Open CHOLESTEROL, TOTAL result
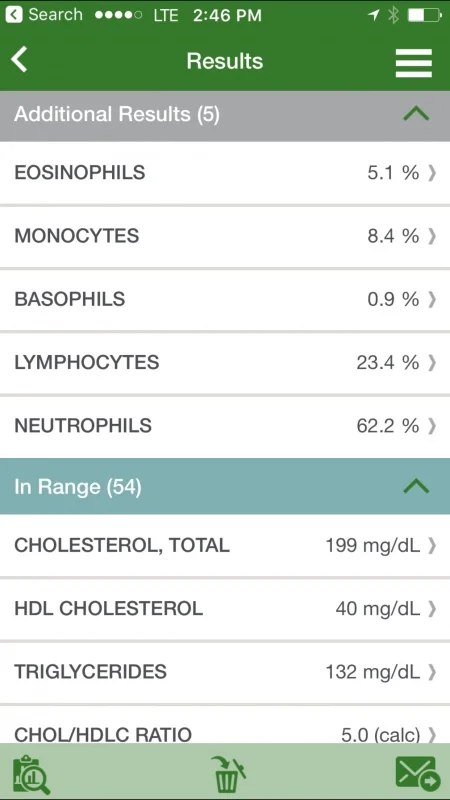450x800 pixels. click(225, 545)
